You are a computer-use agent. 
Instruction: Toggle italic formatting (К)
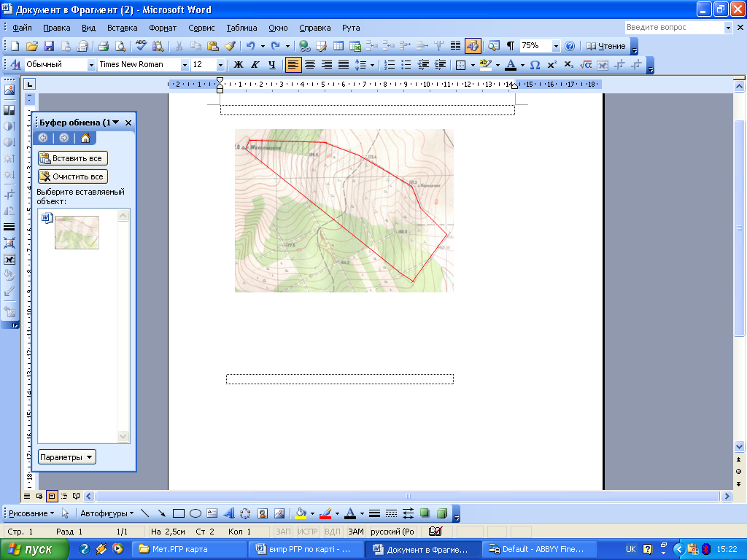click(x=255, y=65)
